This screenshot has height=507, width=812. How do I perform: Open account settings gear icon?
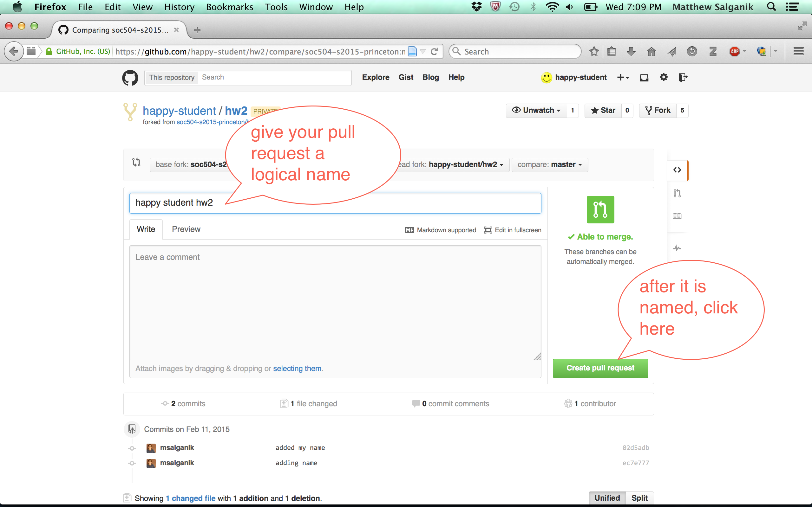point(663,77)
